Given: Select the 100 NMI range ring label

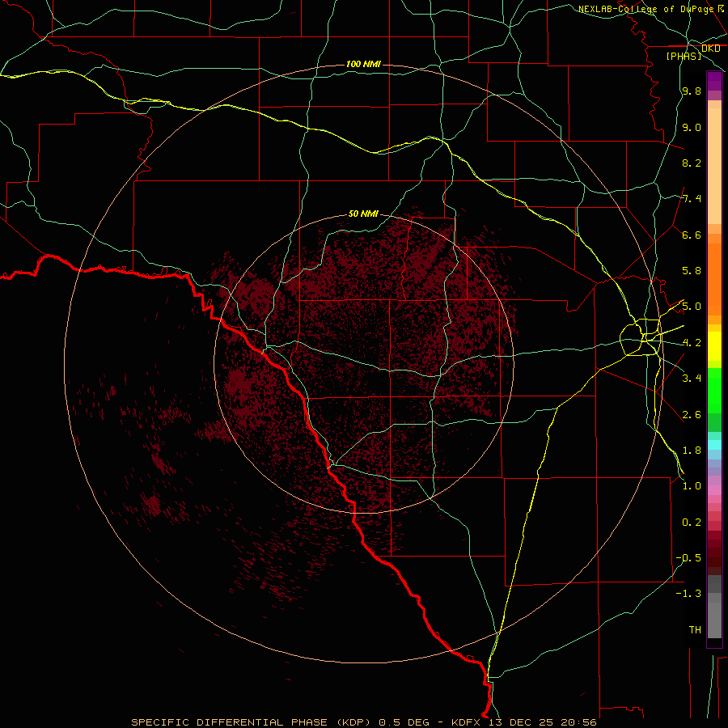Looking at the screenshot, I should click(363, 64).
